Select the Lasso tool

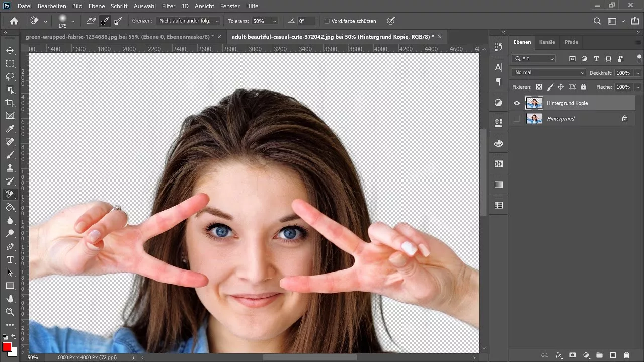(10, 76)
